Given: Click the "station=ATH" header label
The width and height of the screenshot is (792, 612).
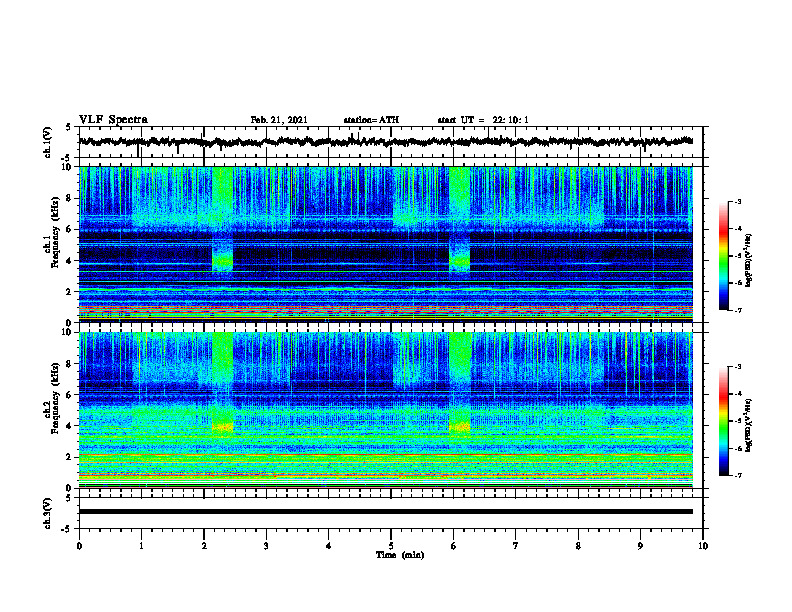Looking at the screenshot, I should point(371,120).
